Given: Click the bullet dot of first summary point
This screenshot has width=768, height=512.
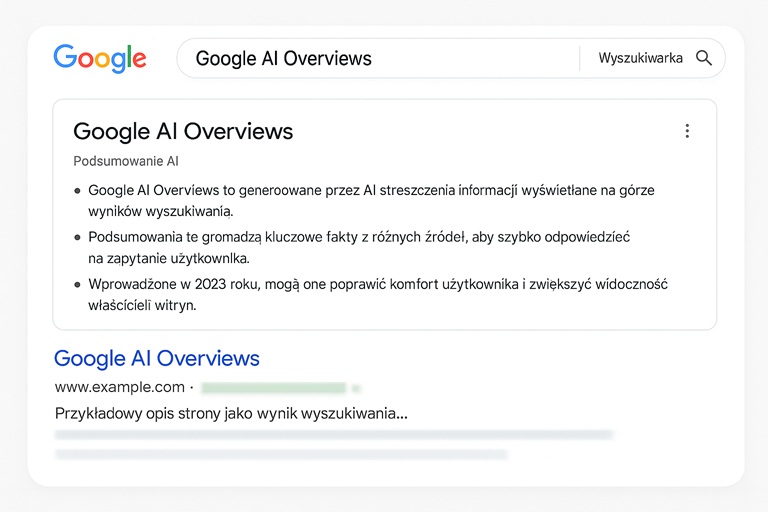Looking at the screenshot, I should 77,191.
